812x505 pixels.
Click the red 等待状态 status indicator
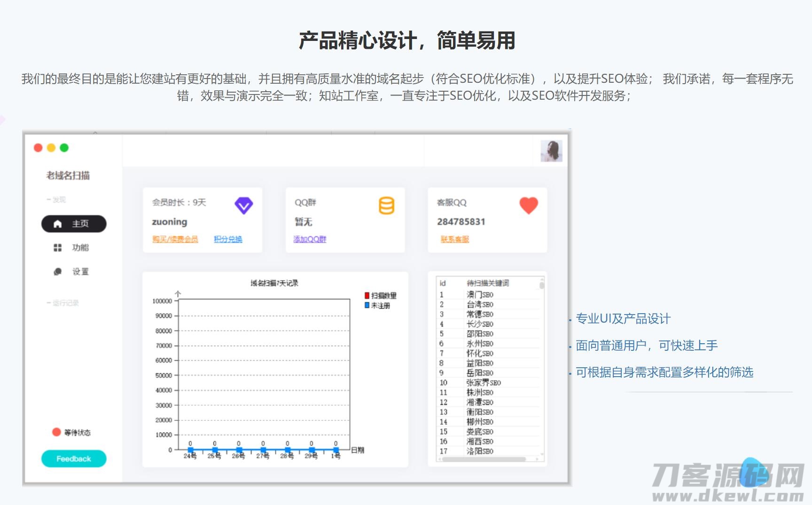pos(56,432)
